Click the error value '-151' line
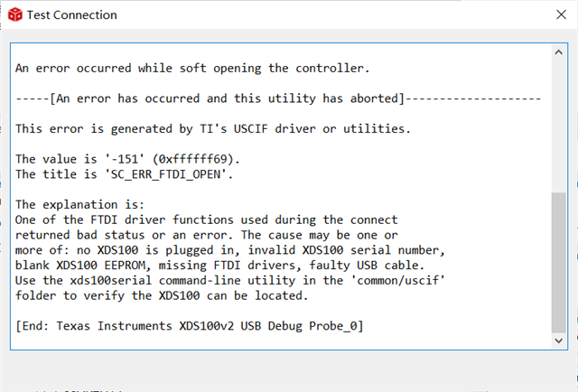 pyautogui.click(x=126, y=159)
